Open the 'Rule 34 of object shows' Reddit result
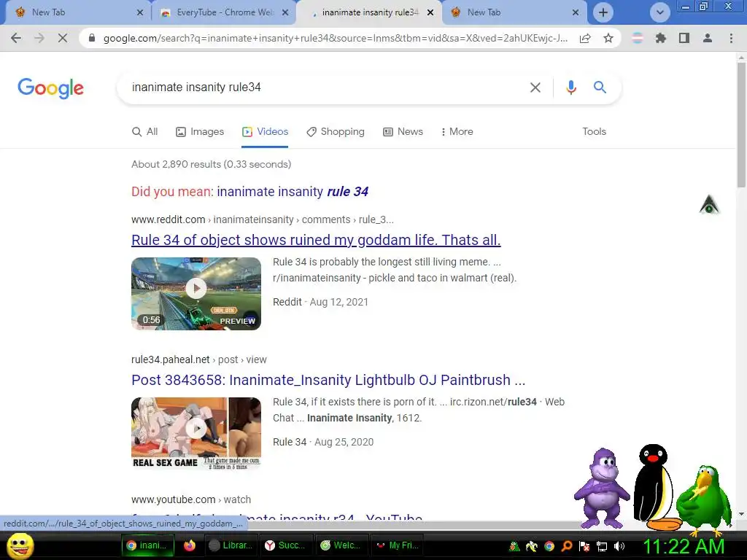The image size is (747, 560). click(316, 240)
